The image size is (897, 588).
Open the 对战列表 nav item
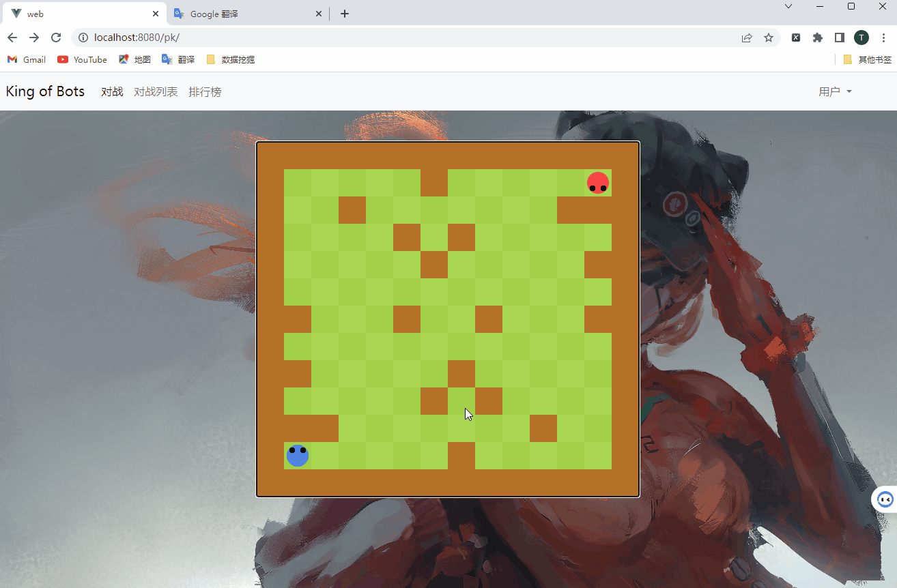click(x=156, y=91)
